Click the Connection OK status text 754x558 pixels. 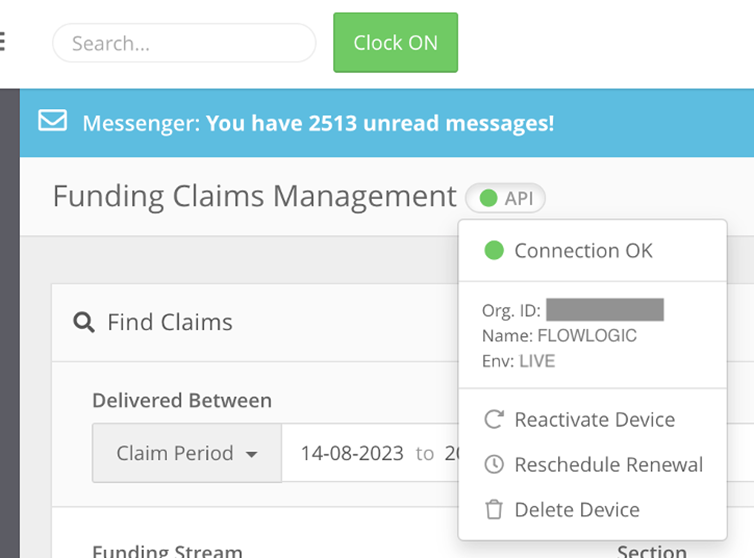pyautogui.click(x=583, y=251)
